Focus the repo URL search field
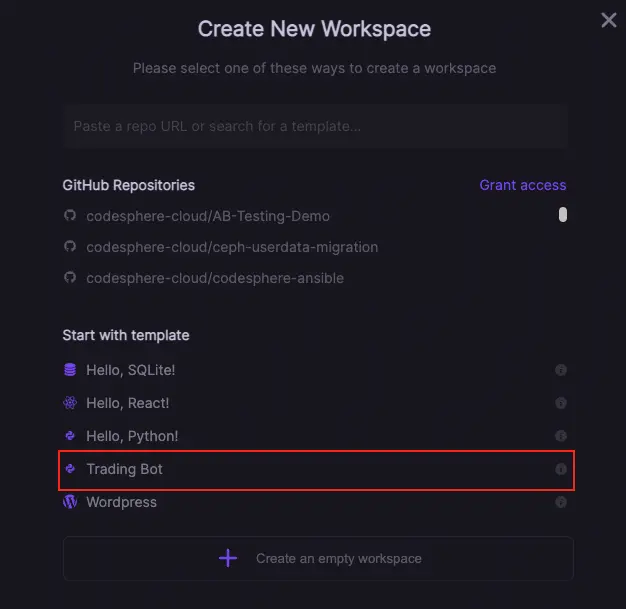This screenshot has height=609, width=626. [315, 126]
